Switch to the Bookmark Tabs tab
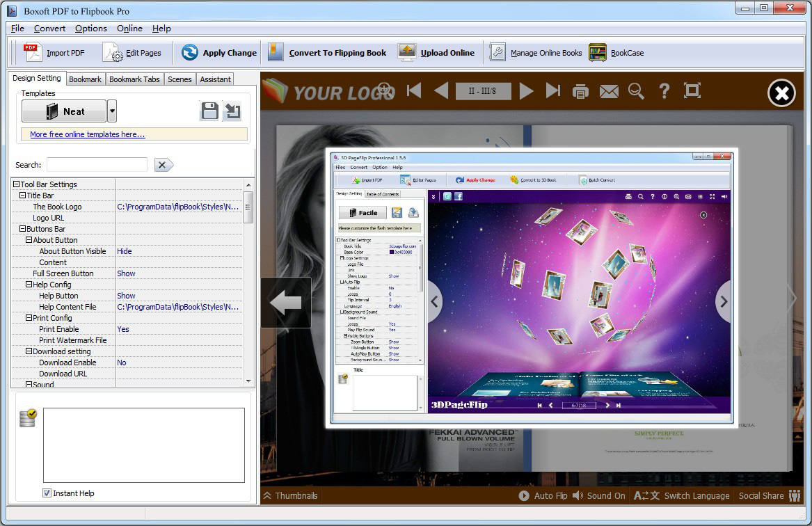Image resolution: width=812 pixels, height=526 pixels. 134,79
